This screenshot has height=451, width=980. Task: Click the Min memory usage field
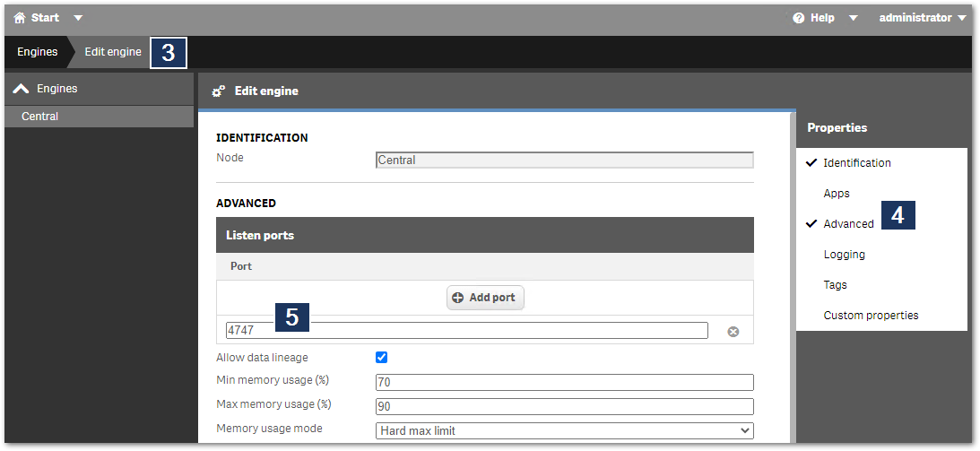click(564, 382)
